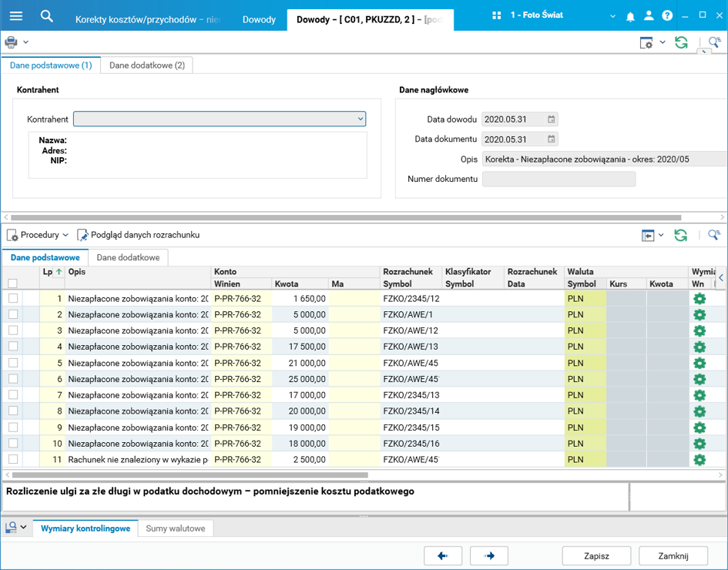The width and height of the screenshot is (728, 570).
Task: Click the Zamknij button
Action: point(673,555)
